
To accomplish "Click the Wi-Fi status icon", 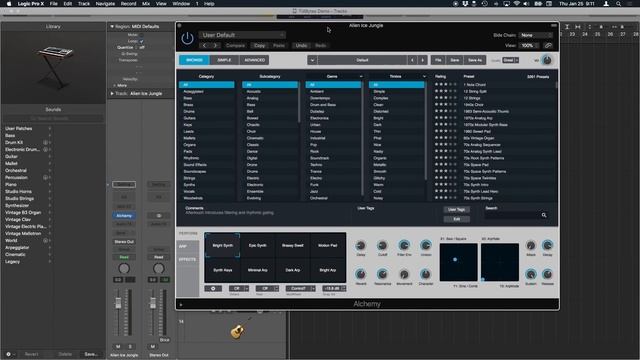I will coord(516,4).
